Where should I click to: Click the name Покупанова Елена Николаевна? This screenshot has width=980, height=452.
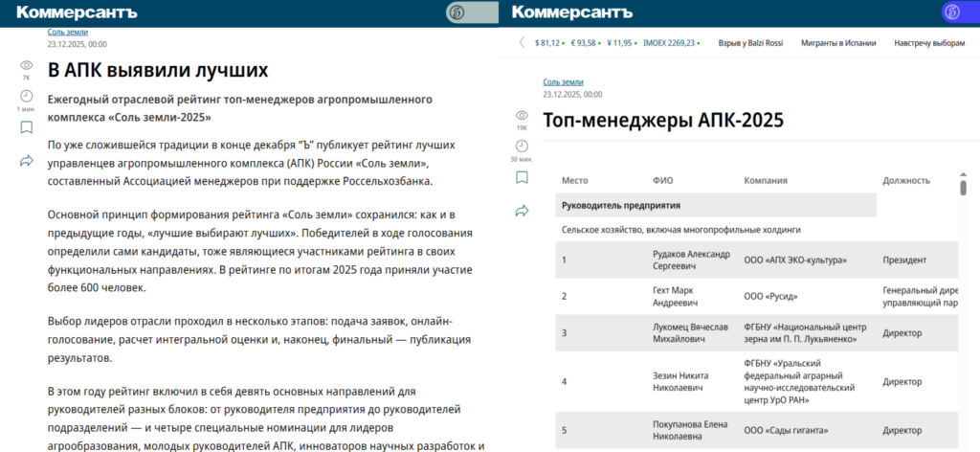(690, 431)
